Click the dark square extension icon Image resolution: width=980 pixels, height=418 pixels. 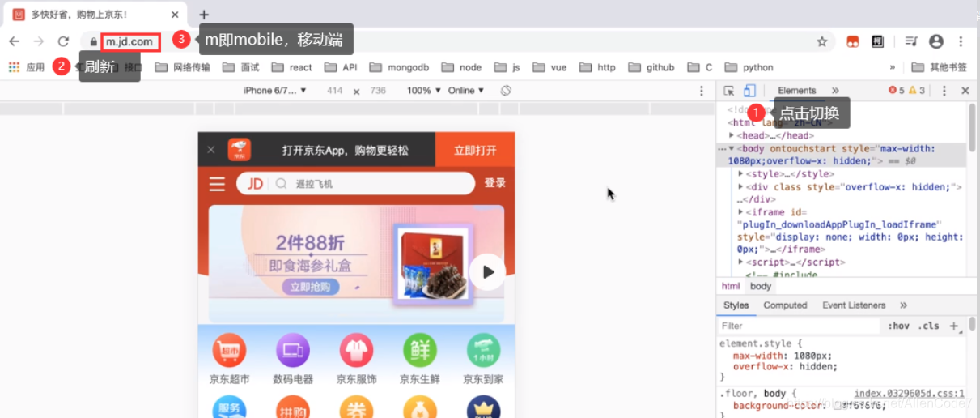pos(877,41)
